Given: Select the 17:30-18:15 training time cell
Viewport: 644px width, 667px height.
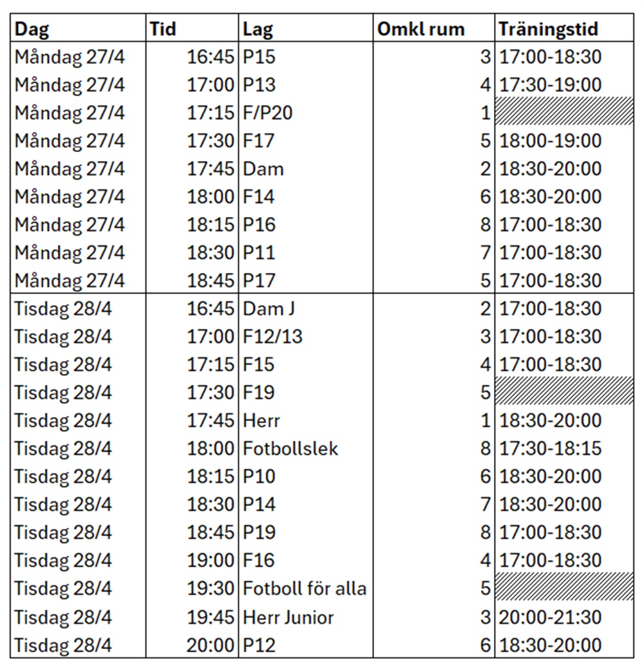Looking at the screenshot, I should pos(551,449).
